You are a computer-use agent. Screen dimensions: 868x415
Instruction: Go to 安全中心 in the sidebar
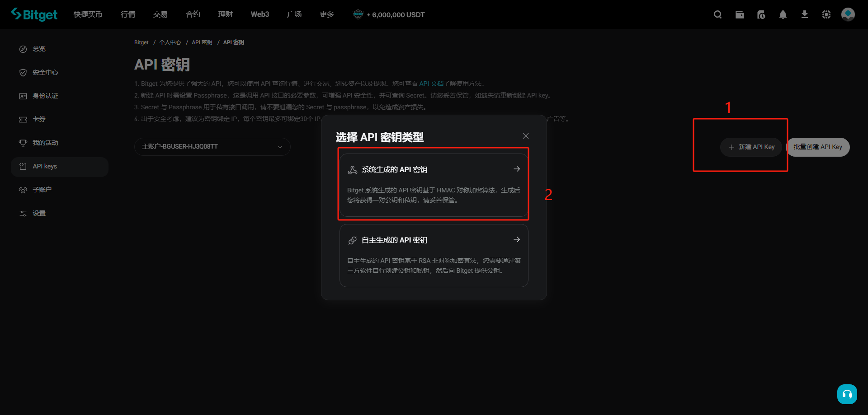coord(45,72)
